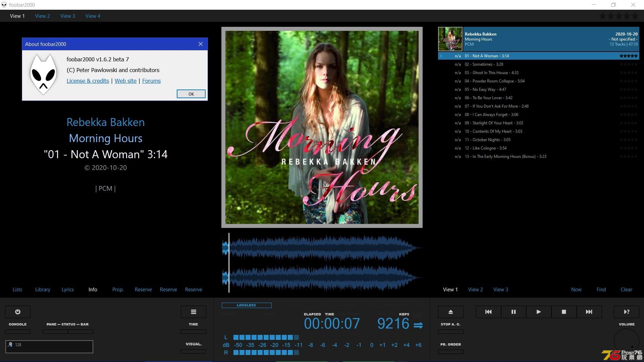This screenshot has height=362, width=644.
Task: Click the Now link under the playlist
Action: click(x=577, y=290)
